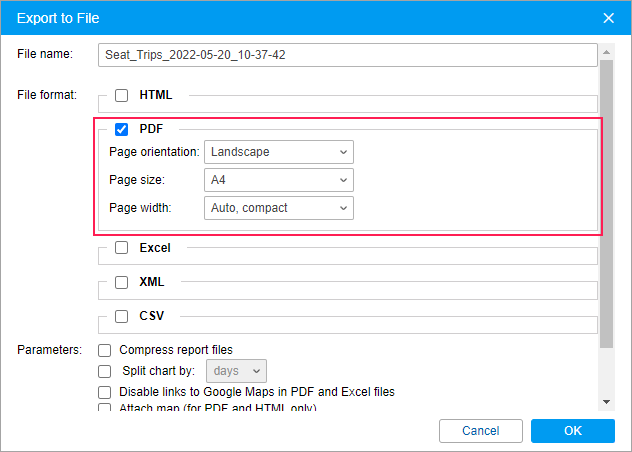Click the Page width label
Image resolution: width=632 pixels, height=452 pixels.
click(x=140, y=208)
